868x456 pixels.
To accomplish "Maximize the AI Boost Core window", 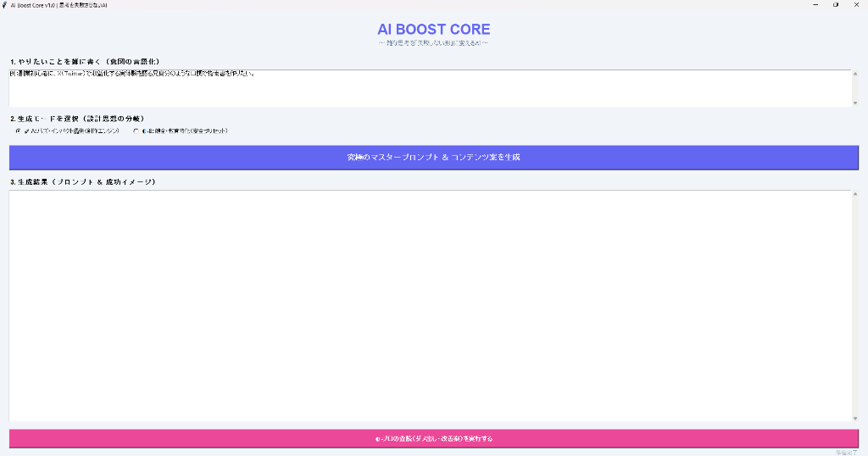I will tap(836, 5).
